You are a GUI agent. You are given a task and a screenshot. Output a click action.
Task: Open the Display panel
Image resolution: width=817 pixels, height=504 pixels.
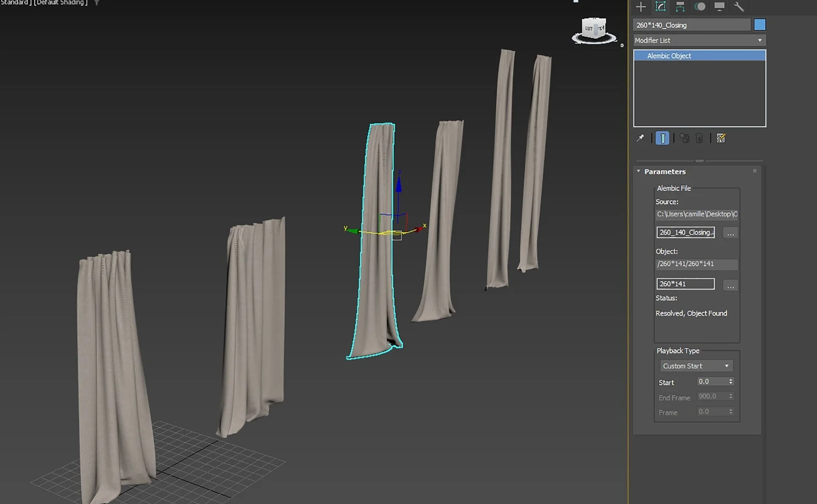[x=719, y=7]
